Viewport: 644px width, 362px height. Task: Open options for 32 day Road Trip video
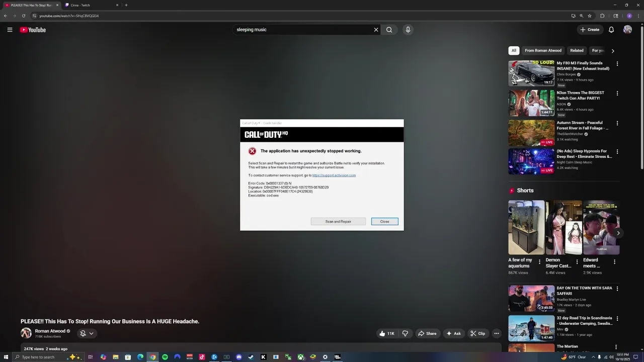(x=617, y=318)
